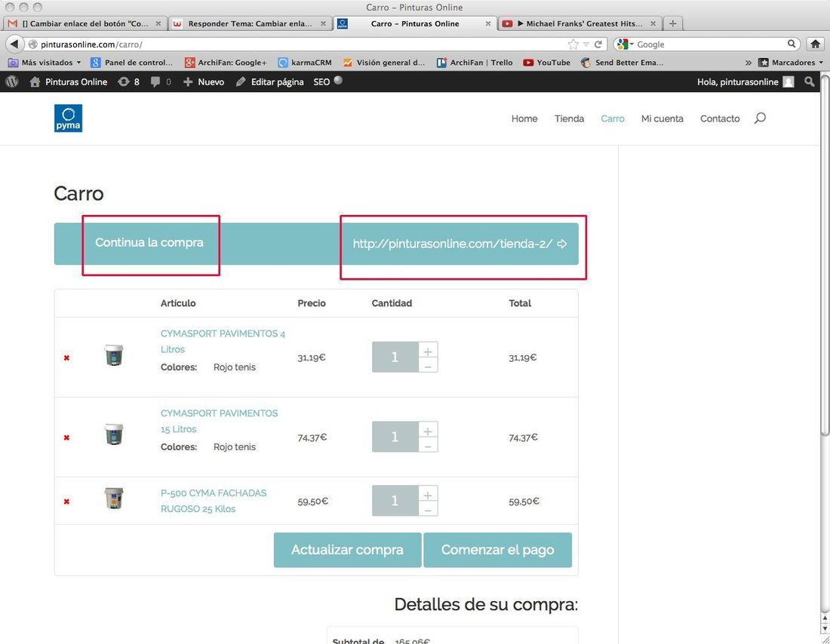The height and width of the screenshot is (644, 830).
Task: Close the Michael Franks YouTube tab
Action: click(x=653, y=24)
